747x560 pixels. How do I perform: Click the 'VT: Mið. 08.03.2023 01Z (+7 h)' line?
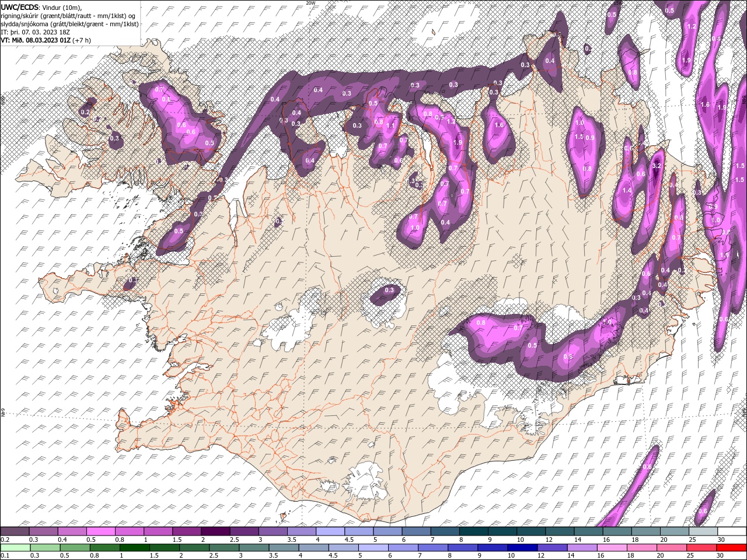46,40
